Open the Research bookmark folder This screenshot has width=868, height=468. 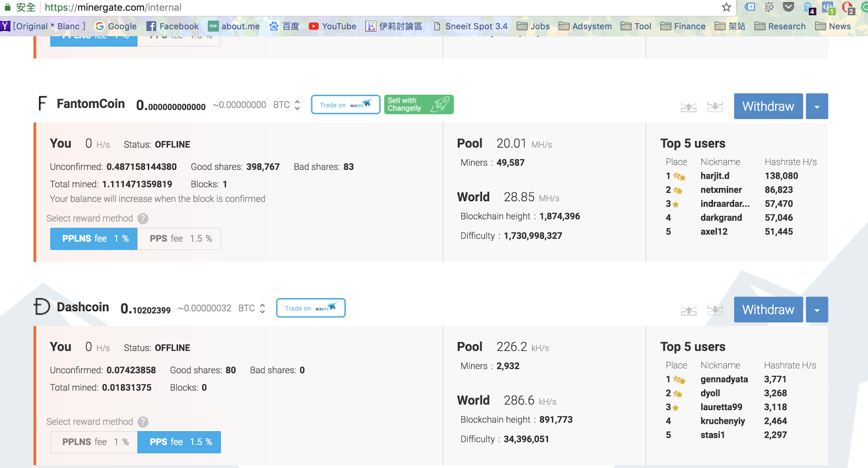click(x=780, y=26)
